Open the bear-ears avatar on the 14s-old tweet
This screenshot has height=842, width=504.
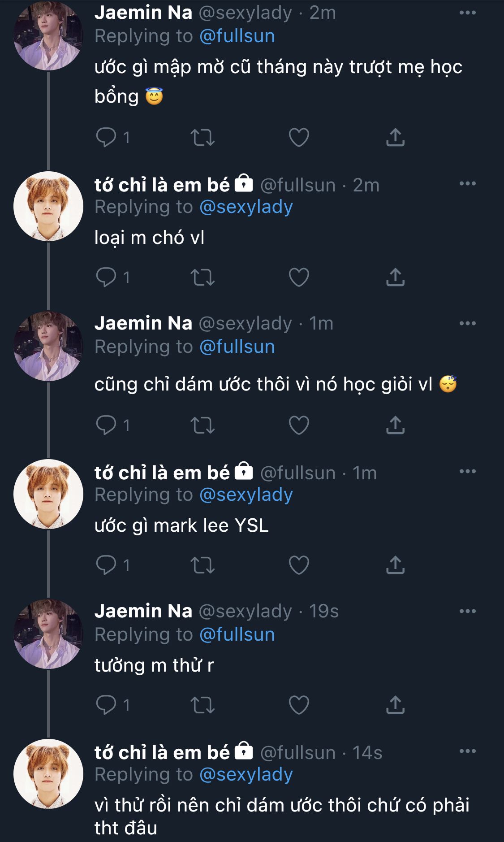point(48,773)
